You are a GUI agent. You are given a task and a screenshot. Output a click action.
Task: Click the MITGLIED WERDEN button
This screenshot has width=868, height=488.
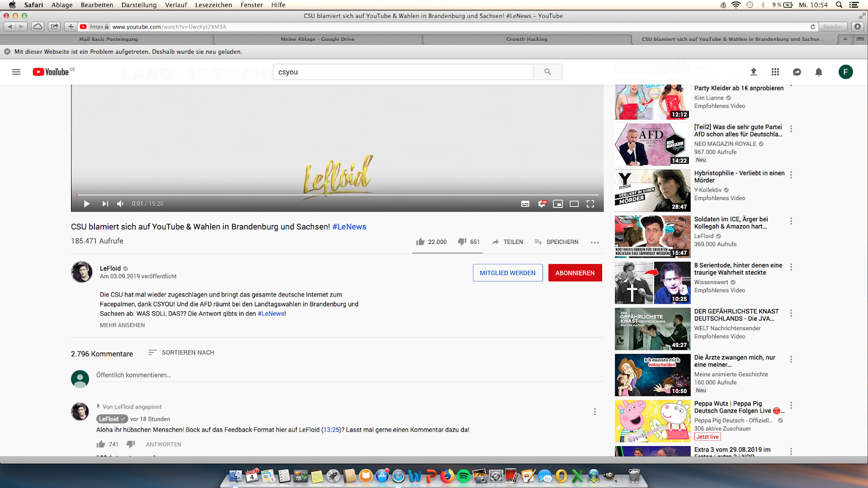tap(508, 273)
